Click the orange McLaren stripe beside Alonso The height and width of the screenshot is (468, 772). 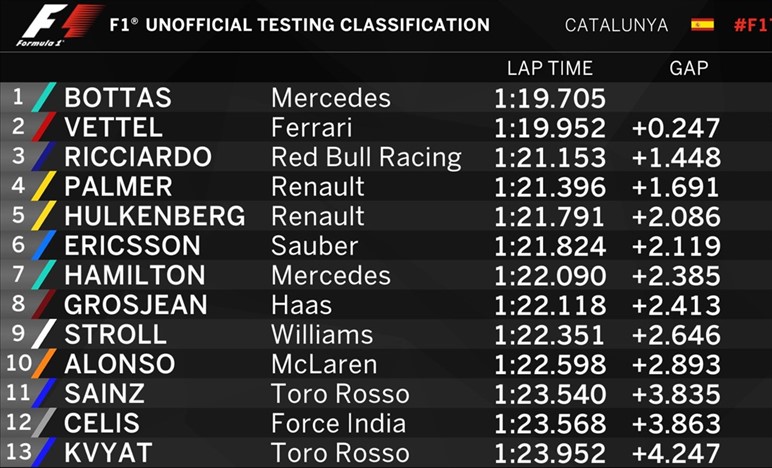[x=44, y=364]
